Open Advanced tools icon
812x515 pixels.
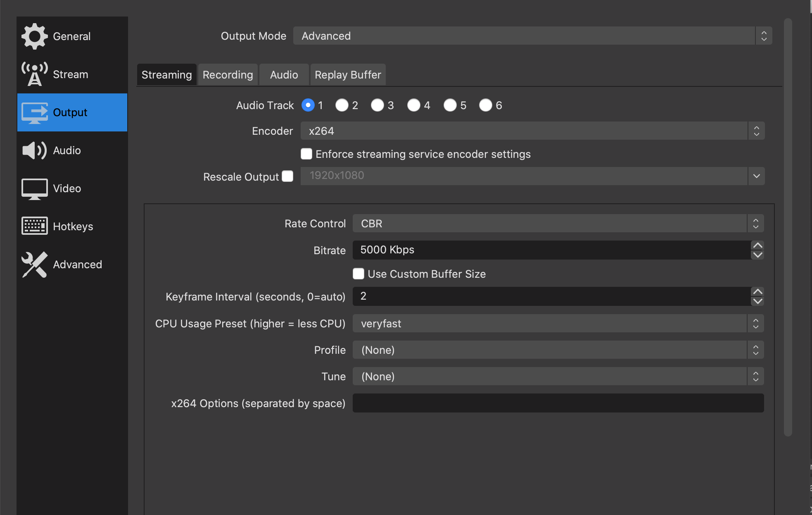pos(35,265)
